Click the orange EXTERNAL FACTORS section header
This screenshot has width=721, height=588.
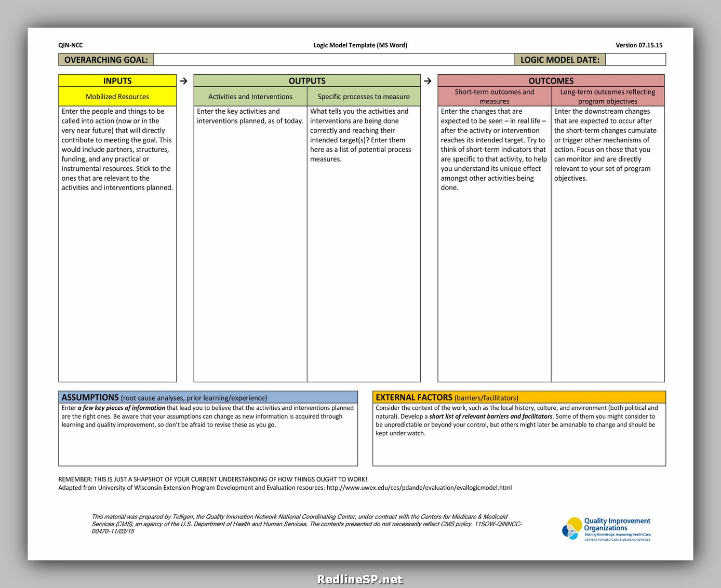click(519, 397)
